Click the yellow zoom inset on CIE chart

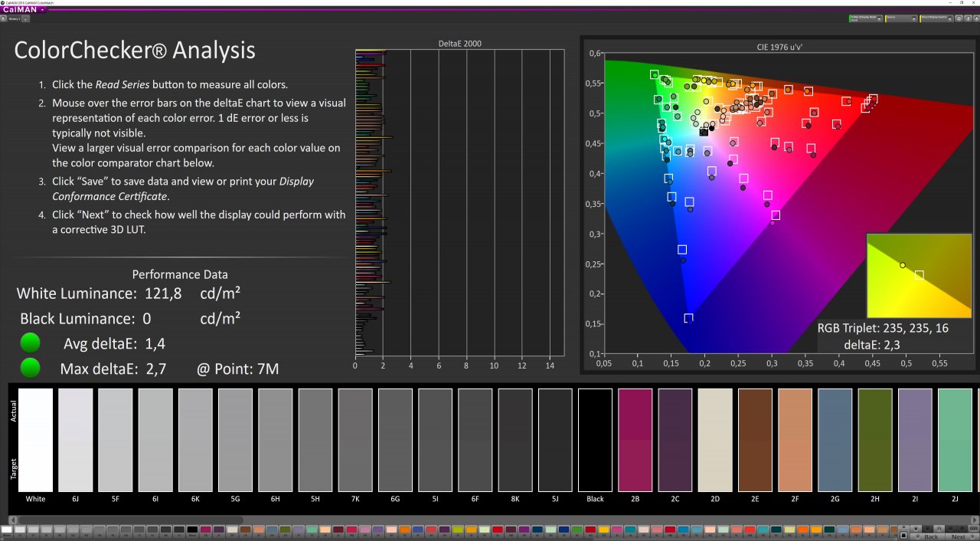click(x=918, y=276)
